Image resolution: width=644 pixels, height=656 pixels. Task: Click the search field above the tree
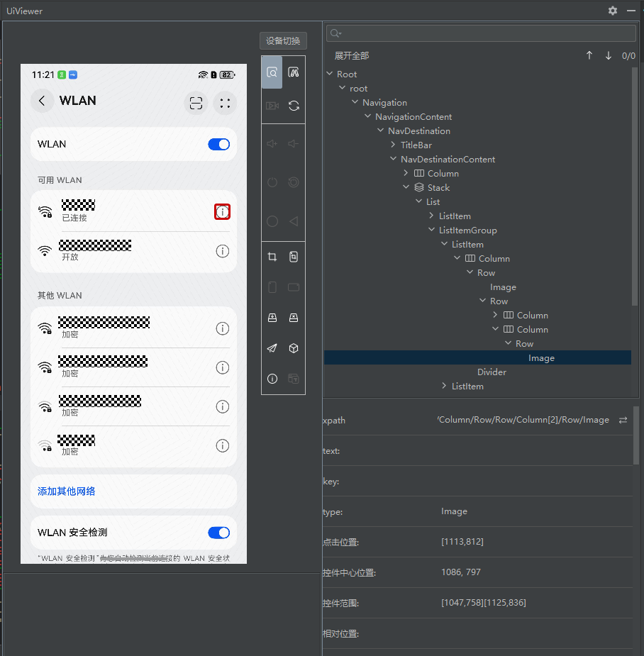click(482, 33)
